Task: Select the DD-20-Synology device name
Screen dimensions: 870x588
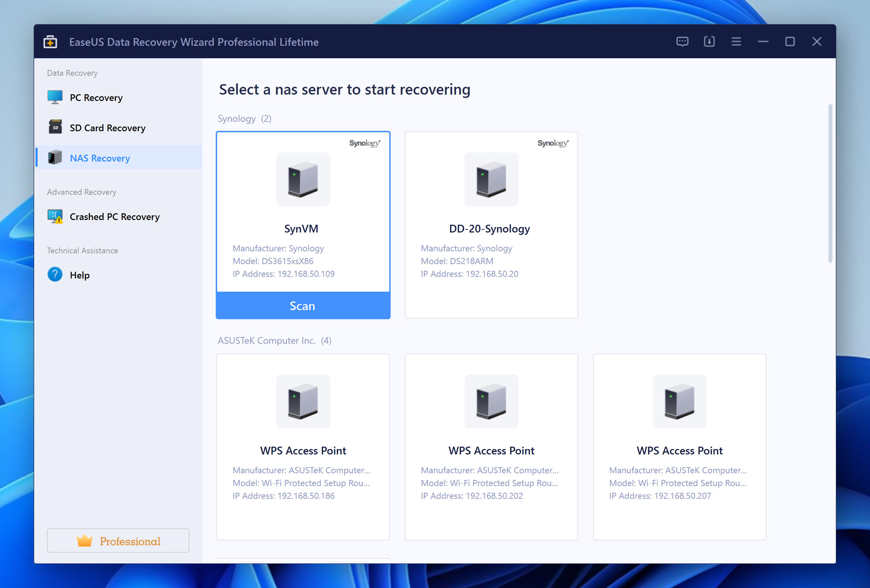Action: coord(490,229)
